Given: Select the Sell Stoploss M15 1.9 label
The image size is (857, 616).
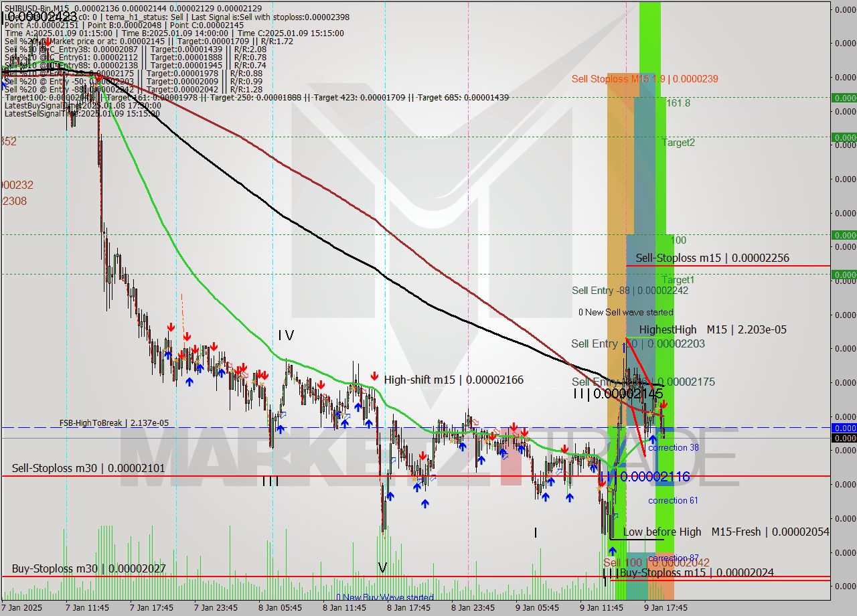Looking at the screenshot, I should tap(645, 79).
